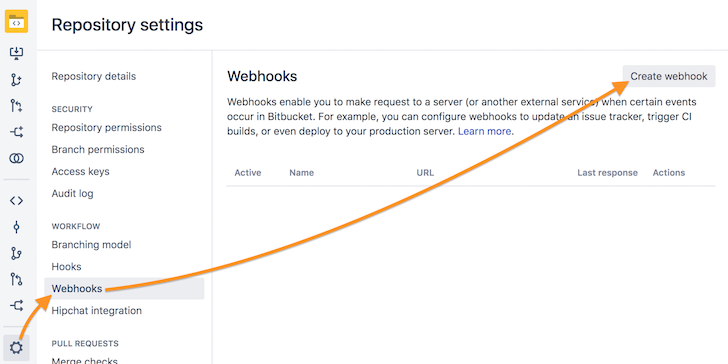Follow the Learn more link
This screenshot has width=728, height=364.
pyautogui.click(x=484, y=131)
